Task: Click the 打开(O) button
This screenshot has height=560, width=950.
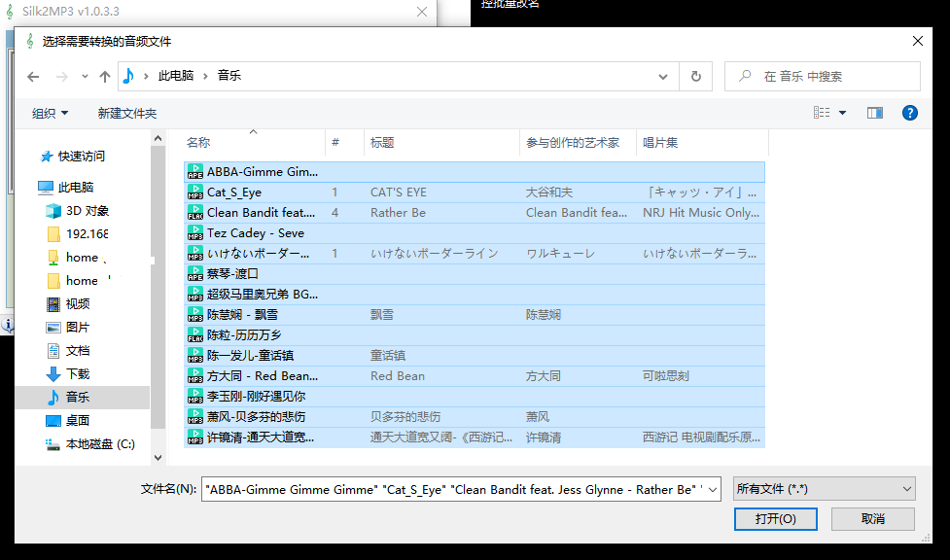Action: point(776,519)
